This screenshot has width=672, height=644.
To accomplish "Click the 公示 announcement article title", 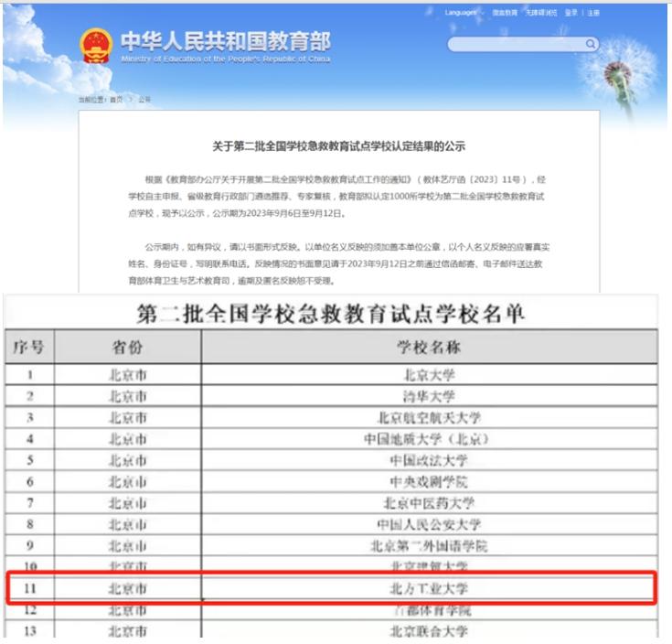I will 339,145.
